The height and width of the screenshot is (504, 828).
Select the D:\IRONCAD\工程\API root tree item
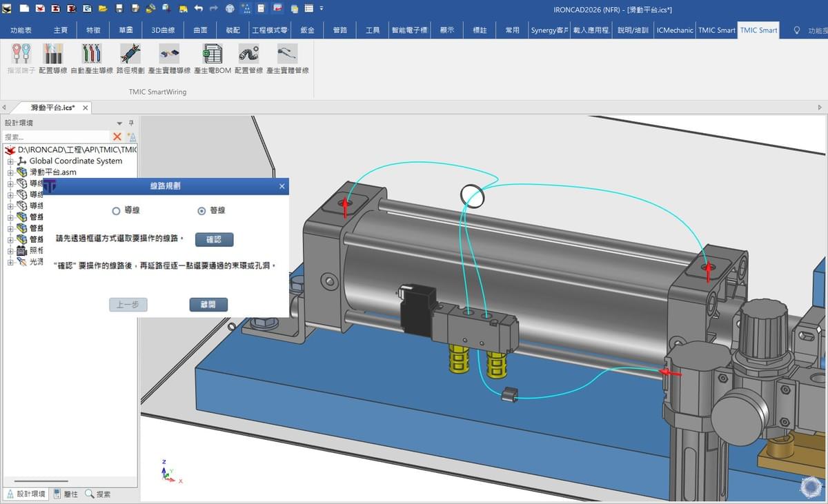point(72,150)
